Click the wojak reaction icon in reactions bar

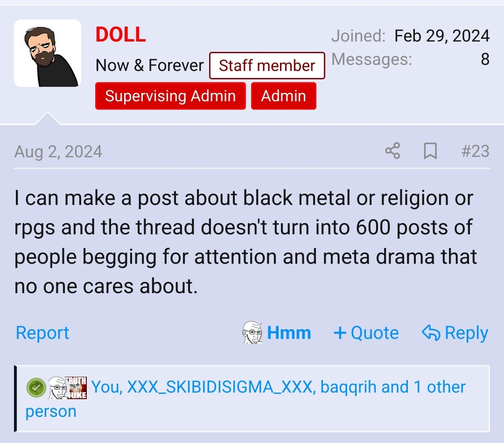click(x=57, y=388)
